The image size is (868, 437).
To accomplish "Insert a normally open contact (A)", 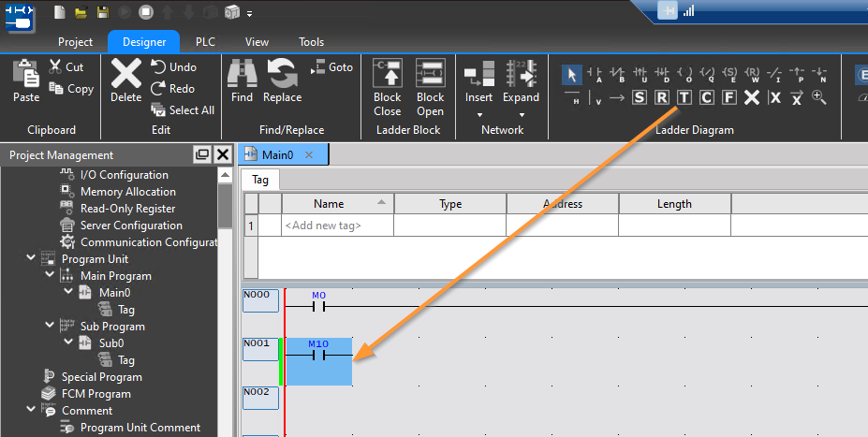I will [x=595, y=74].
